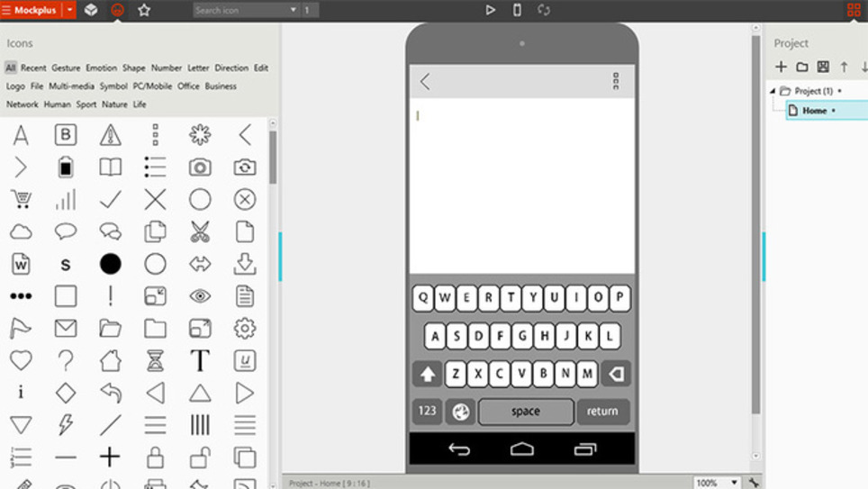This screenshot has height=489, width=868.
Task: Open the Search icon dropdown arrow
Action: pyautogui.click(x=294, y=10)
